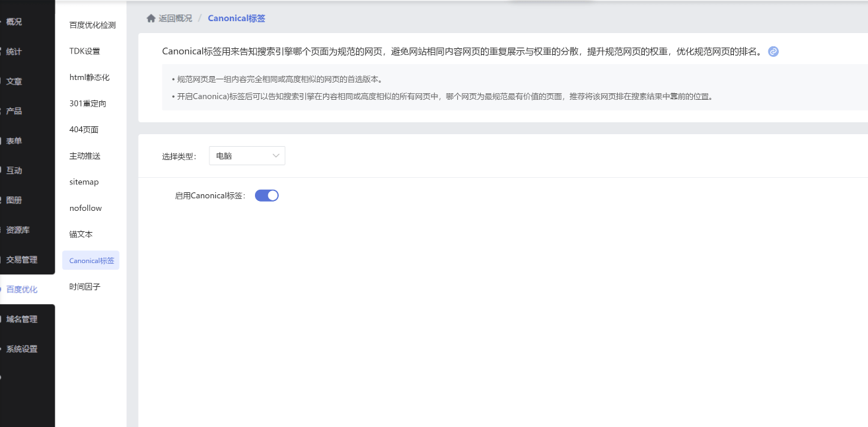
Task: Click the 选择类型 field label
Action: tap(179, 157)
